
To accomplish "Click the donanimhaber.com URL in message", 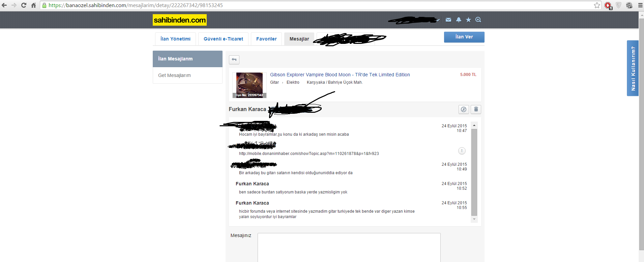I will click(x=309, y=154).
